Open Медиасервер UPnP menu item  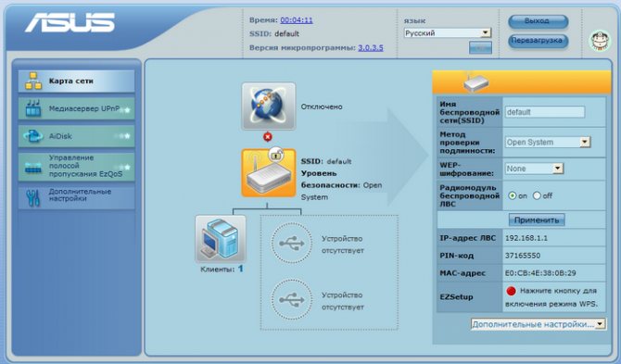coord(76,108)
